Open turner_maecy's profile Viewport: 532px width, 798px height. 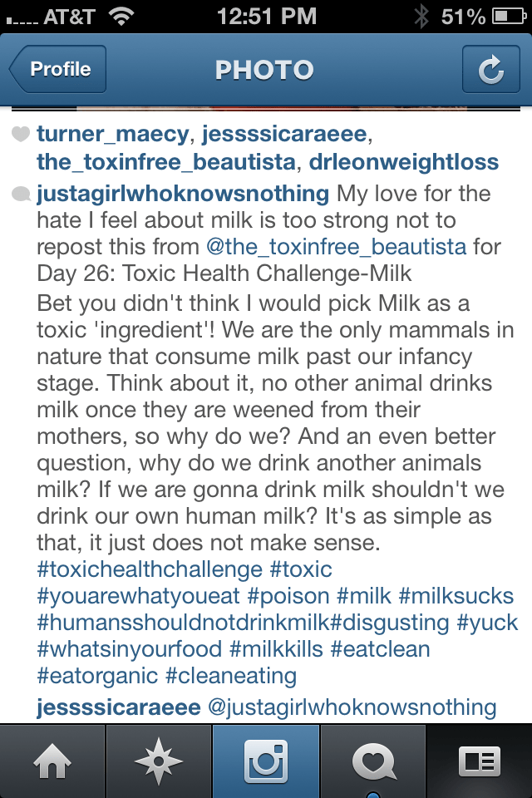[x=111, y=135]
